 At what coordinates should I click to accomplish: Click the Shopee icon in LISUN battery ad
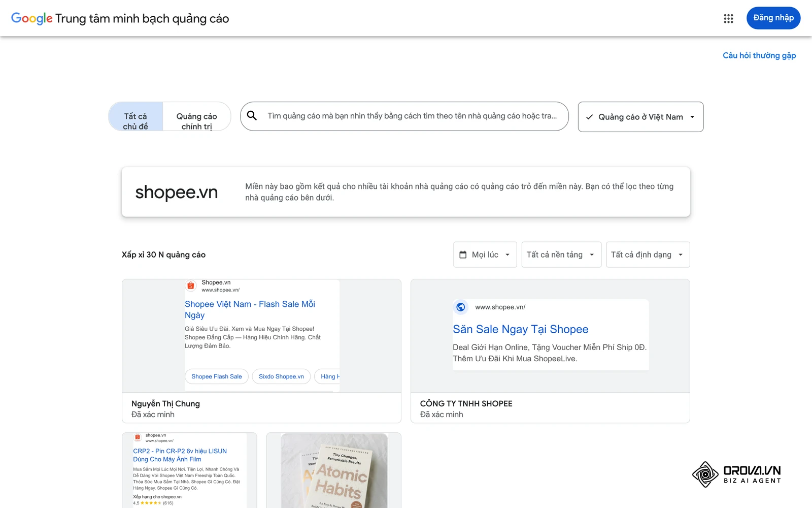[138, 437]
